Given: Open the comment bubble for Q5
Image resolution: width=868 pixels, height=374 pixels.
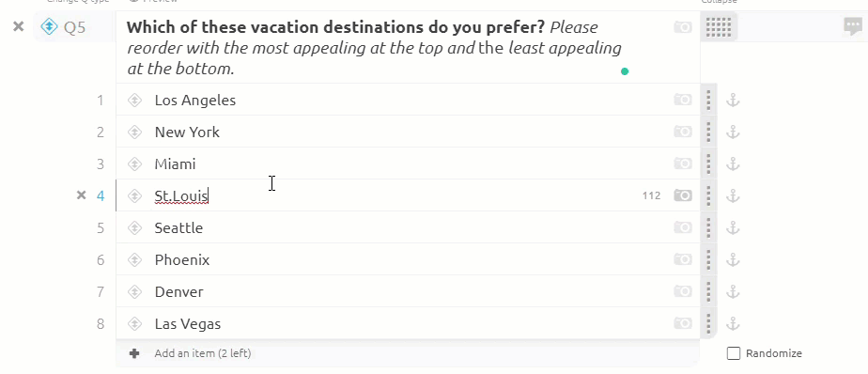Looking at the screenshot, I should coord(853,26).
